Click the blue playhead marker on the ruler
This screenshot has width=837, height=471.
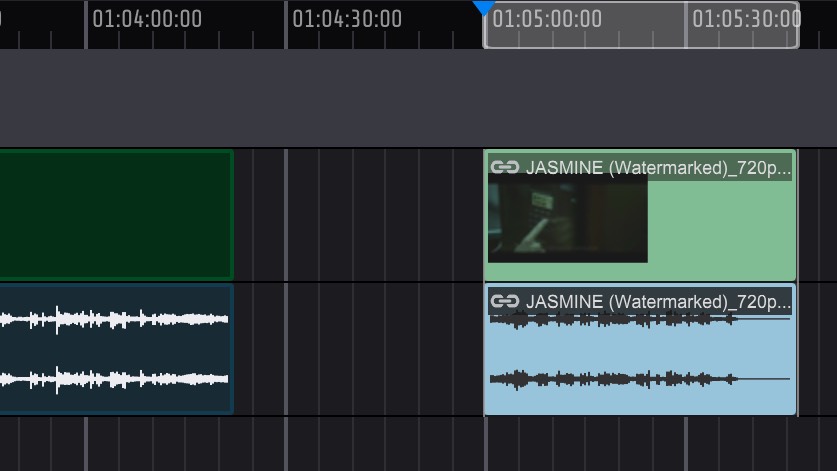pyautogui.click(x=484, y=7)
